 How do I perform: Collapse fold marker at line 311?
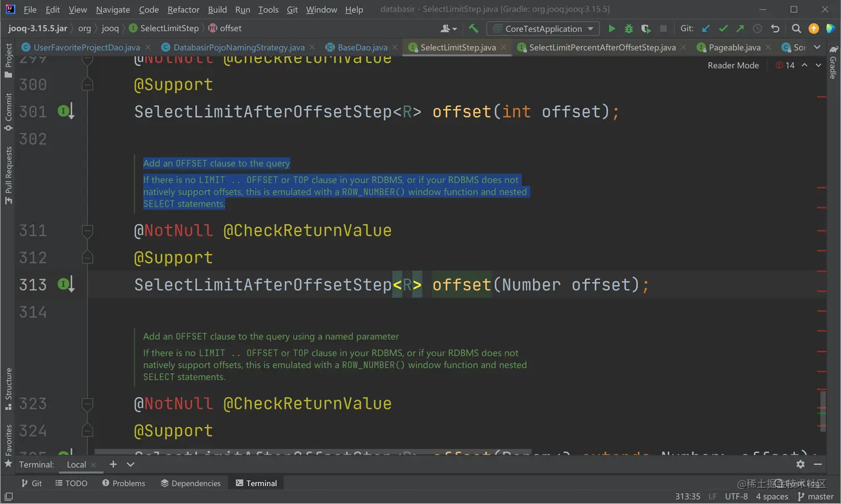(87, 230)
